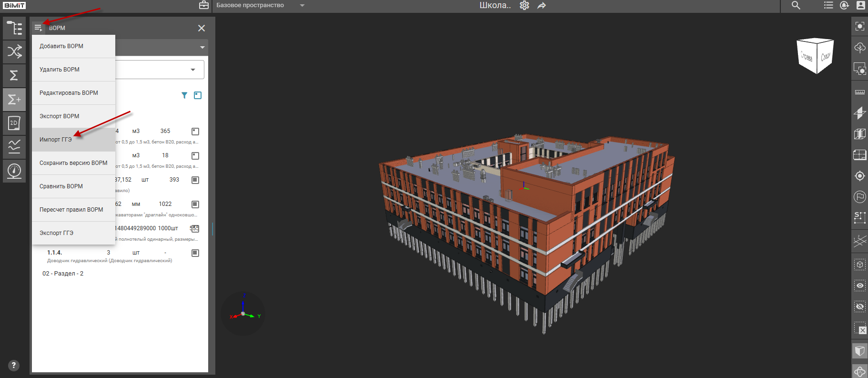Viewport: 868px width, 378px height.
Task: Click the isolate selection box icon in right toolbar
Action: (x=860, y=69)
